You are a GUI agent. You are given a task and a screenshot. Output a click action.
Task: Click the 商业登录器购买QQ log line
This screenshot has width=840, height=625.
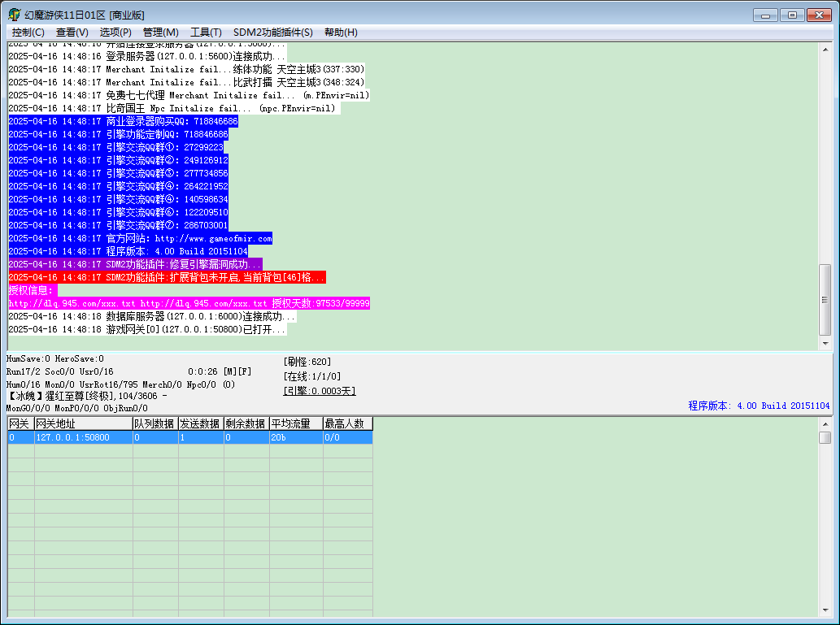pyautogui.click(x=124, y=122)
